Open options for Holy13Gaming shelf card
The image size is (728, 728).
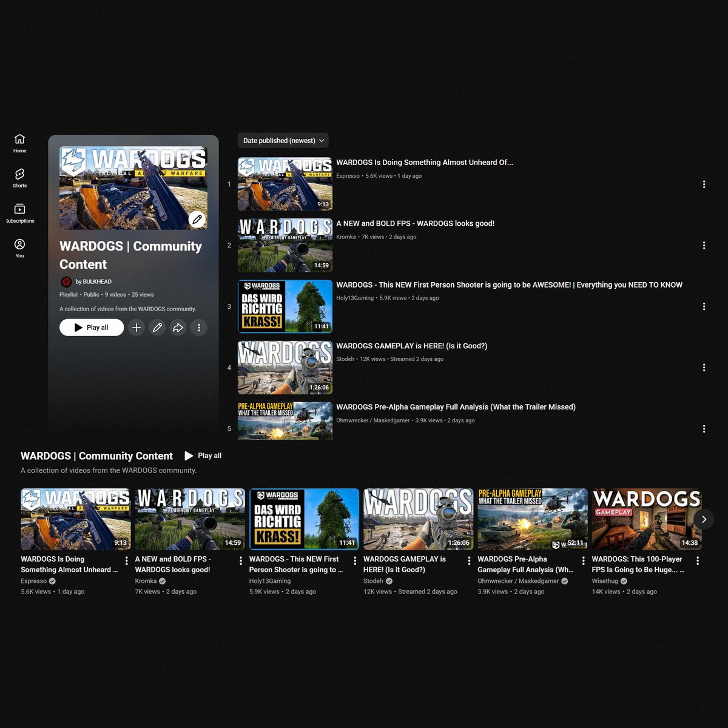coord(355,561)
